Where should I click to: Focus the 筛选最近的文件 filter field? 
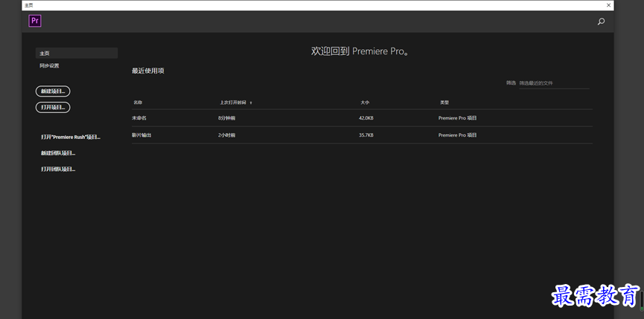pyautogui.click(x=554, y=83)
